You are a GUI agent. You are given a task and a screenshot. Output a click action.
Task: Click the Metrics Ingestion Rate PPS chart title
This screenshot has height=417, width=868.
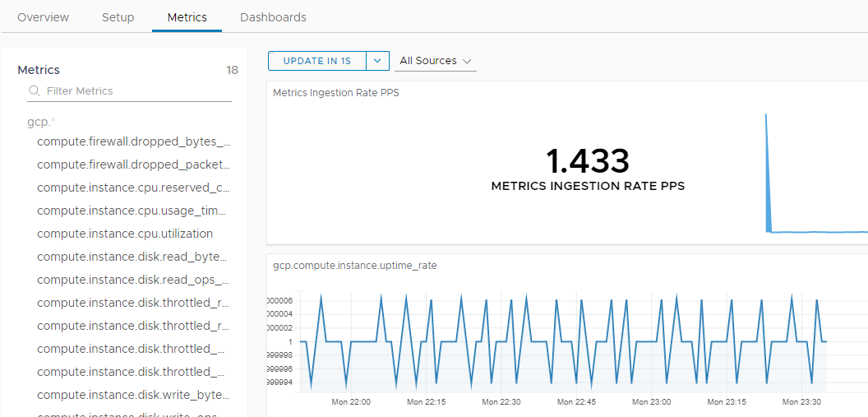click(336, 93)
